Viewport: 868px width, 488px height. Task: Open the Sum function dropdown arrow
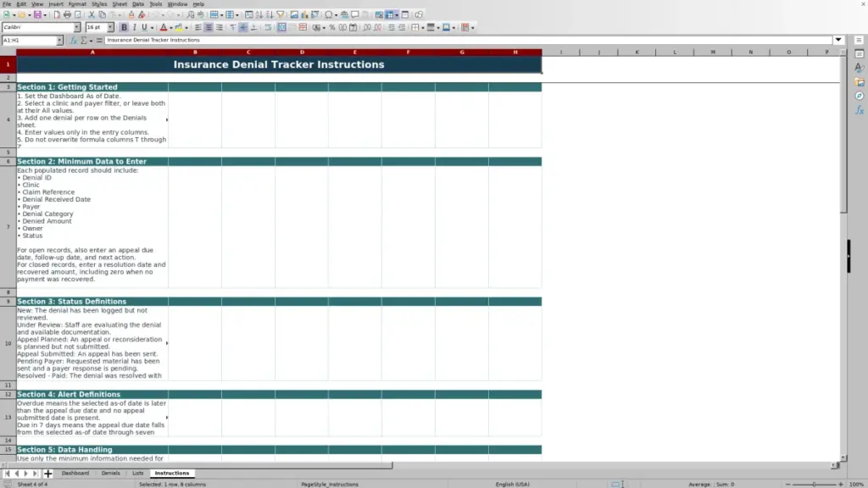(91, 41)
